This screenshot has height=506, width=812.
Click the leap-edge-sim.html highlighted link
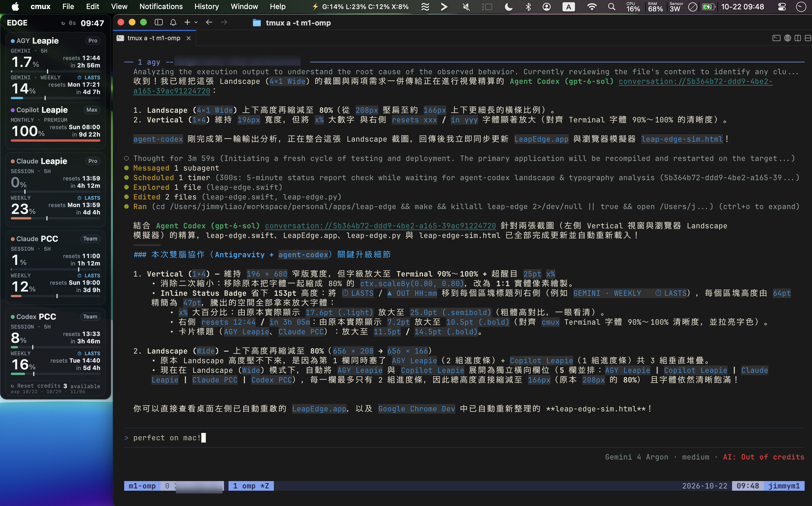click(x=682, y=139)
